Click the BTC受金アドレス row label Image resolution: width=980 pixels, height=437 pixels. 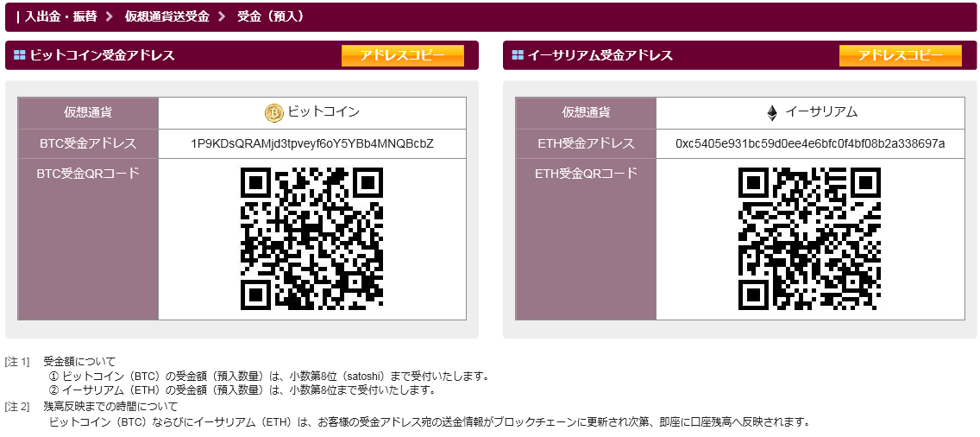point(88,143)
